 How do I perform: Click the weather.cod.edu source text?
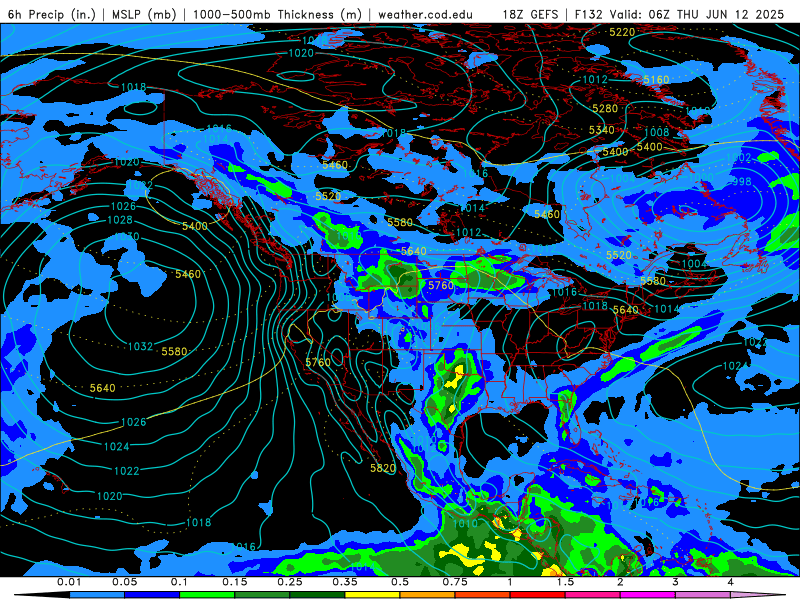pos(426,14)
